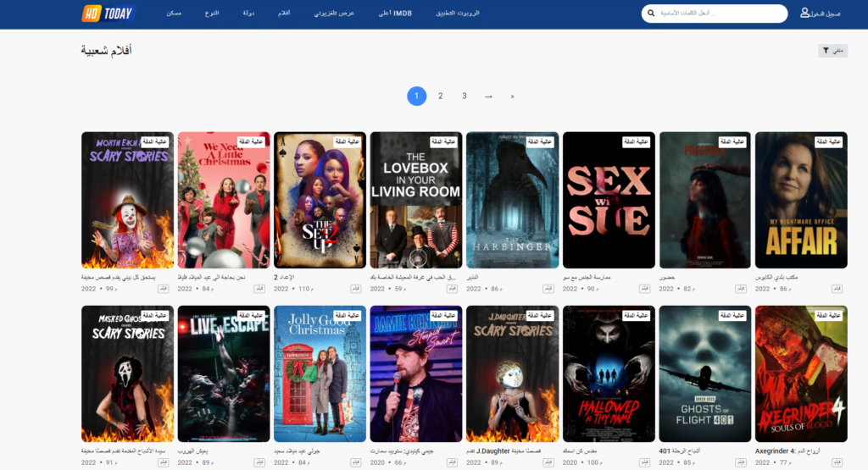
Task: Open the النوع (genre) menu
Action: point(211,14)
